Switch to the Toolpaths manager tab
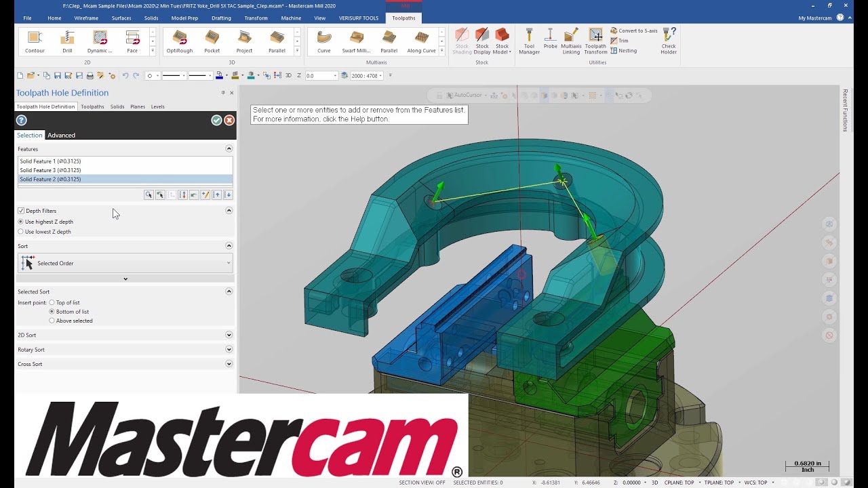868x488 pixels. click(x=92, y=106)
